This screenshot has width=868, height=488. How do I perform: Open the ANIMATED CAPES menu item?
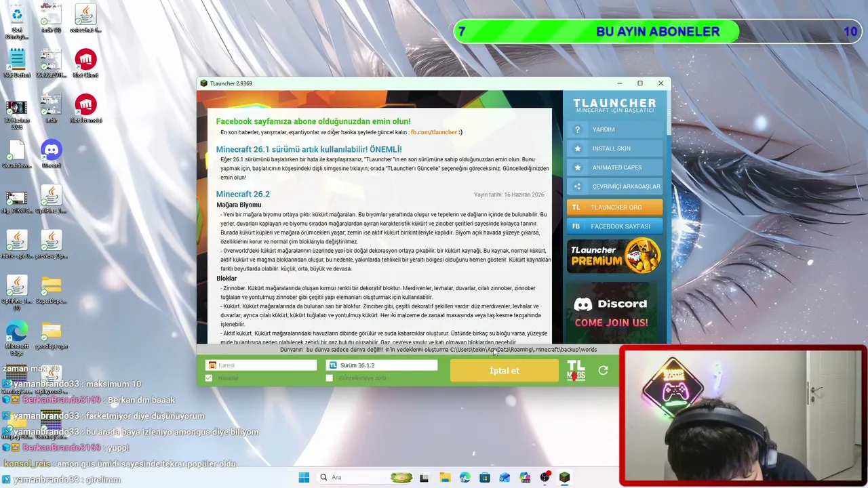(614, 167)
